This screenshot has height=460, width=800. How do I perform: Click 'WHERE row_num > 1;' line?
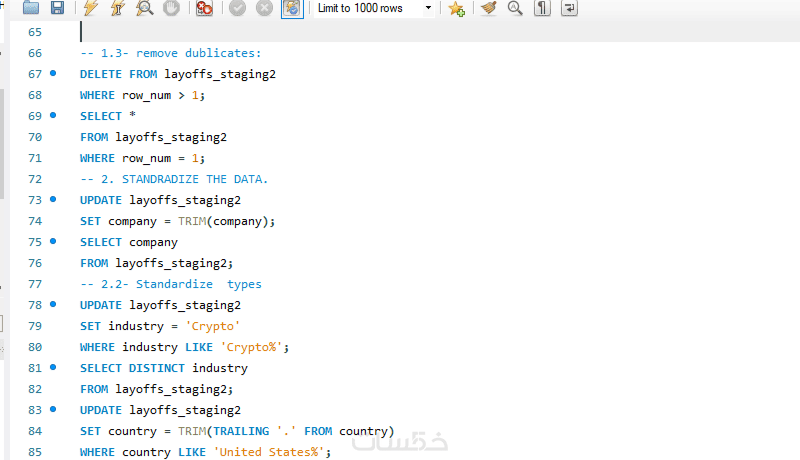pos(142,95)
